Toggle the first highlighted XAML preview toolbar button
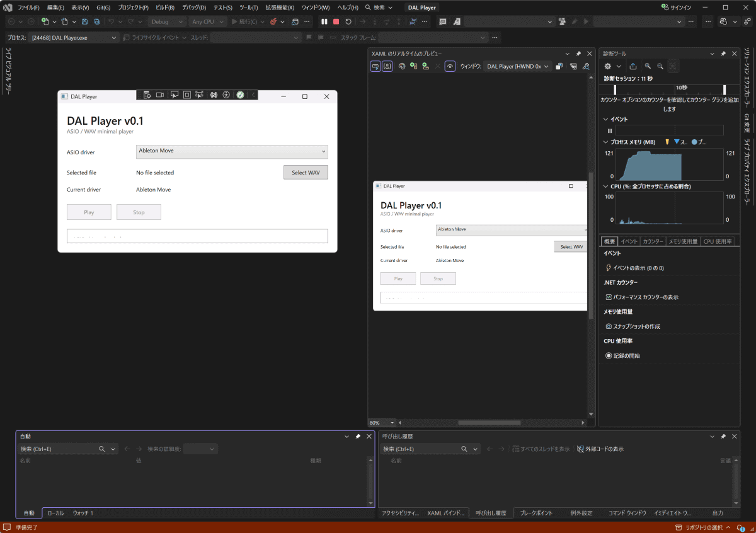This screenshot has height=533, width=756. 375,66
